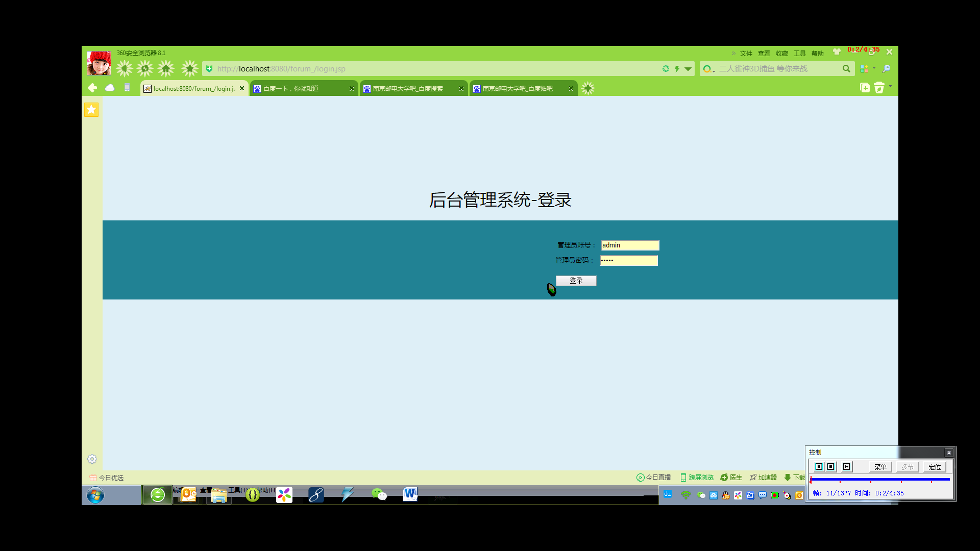Click the lightning speed mode icon
Screen dimensions: 980x551
tap(677, 69)
